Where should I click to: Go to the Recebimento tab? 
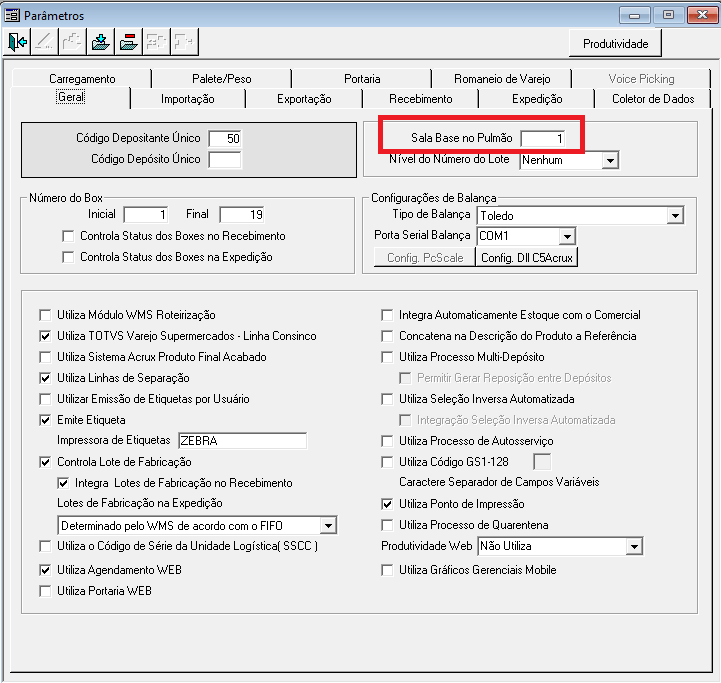coord(420,99)
